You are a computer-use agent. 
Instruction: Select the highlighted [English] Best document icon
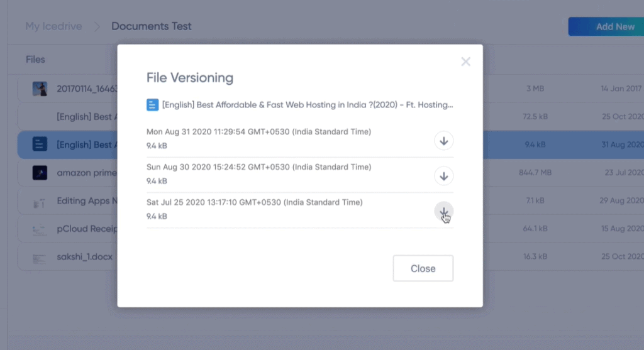[40, 145]
